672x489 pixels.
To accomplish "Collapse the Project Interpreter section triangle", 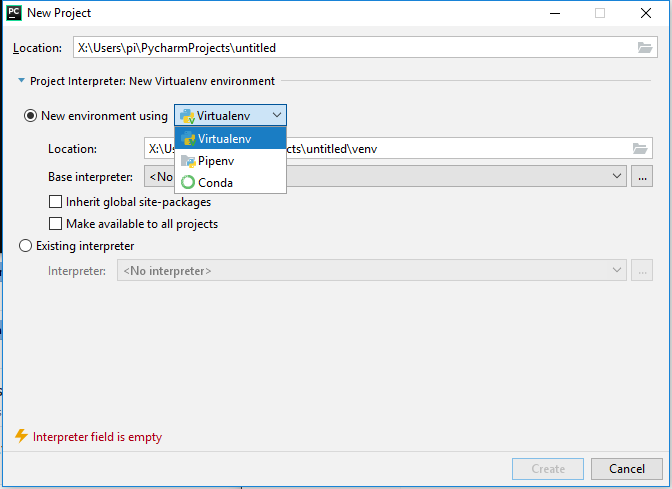I will tap(21, 81).
